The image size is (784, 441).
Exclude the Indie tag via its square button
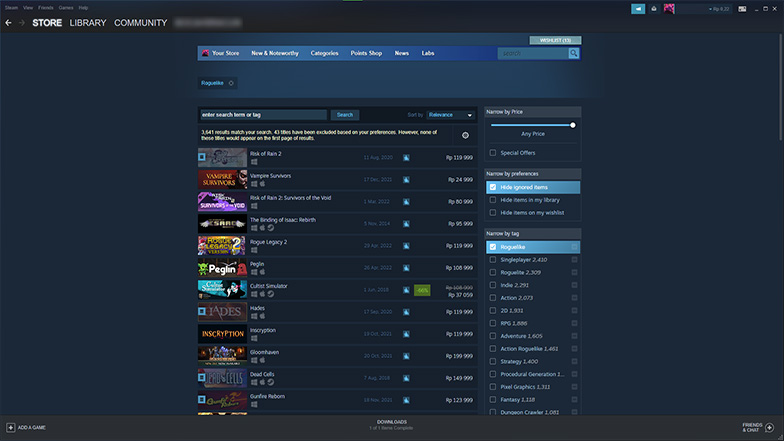pyautogui.click(x=574, y=285)
